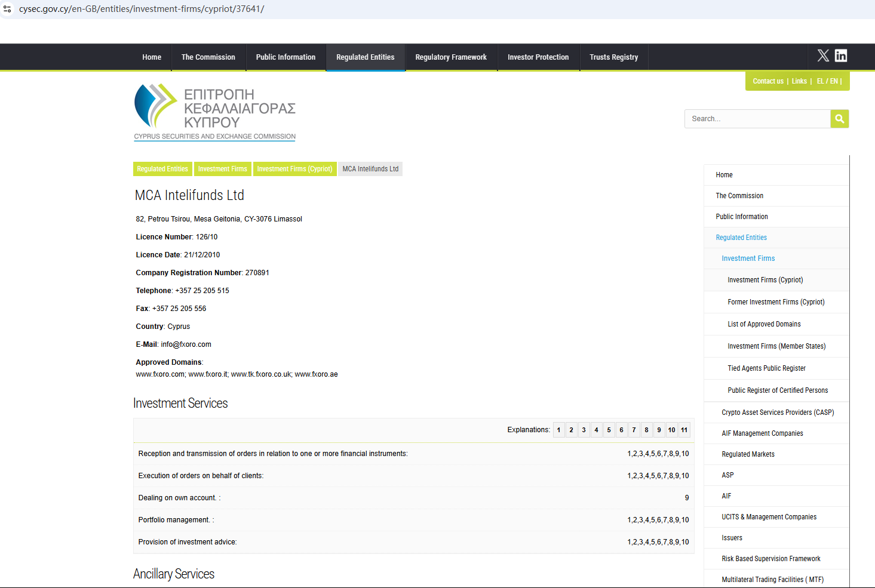Show explanation number 1
875x588 pixels.
coord(559,430)
